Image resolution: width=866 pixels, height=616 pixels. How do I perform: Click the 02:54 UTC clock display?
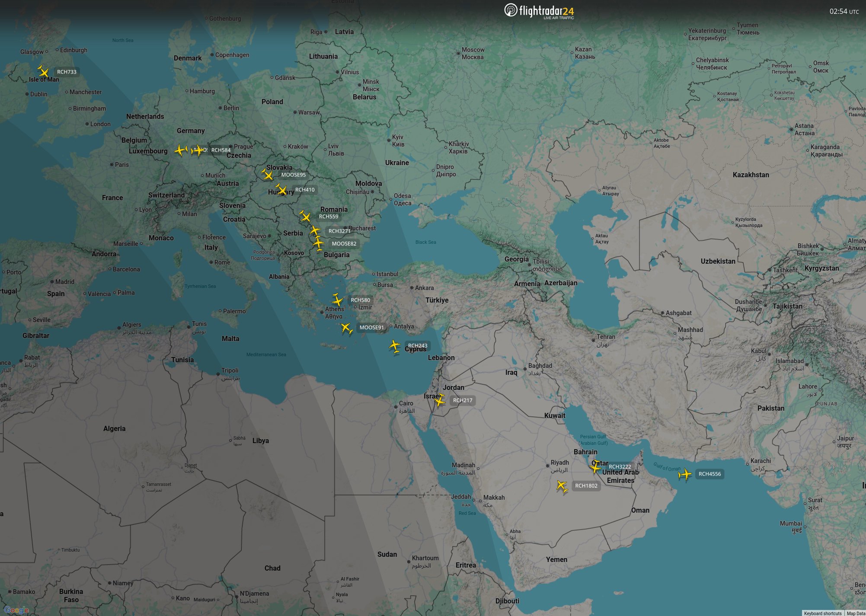(844, 12)
